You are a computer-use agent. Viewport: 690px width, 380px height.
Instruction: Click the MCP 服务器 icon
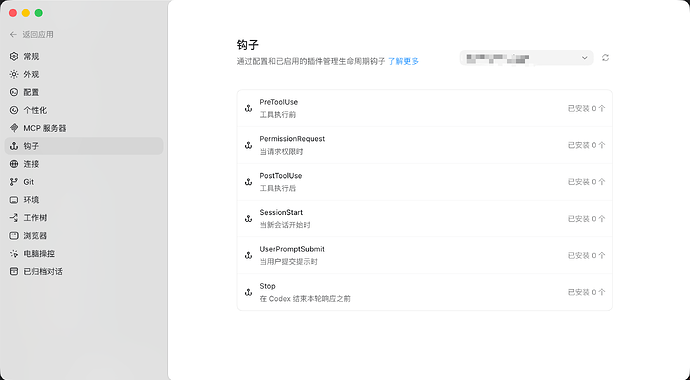(x=14, y=128)
